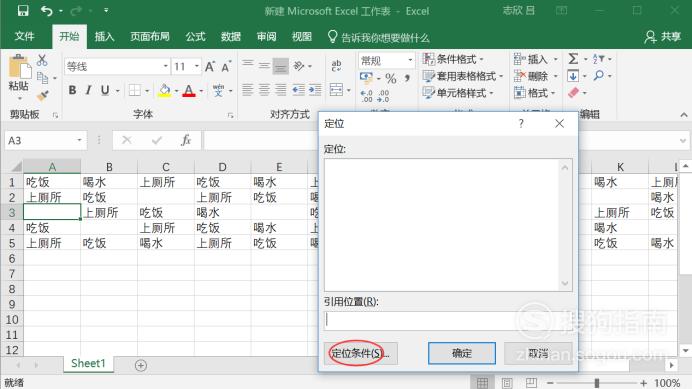Toggle Bold formatting

pos(72,91)
